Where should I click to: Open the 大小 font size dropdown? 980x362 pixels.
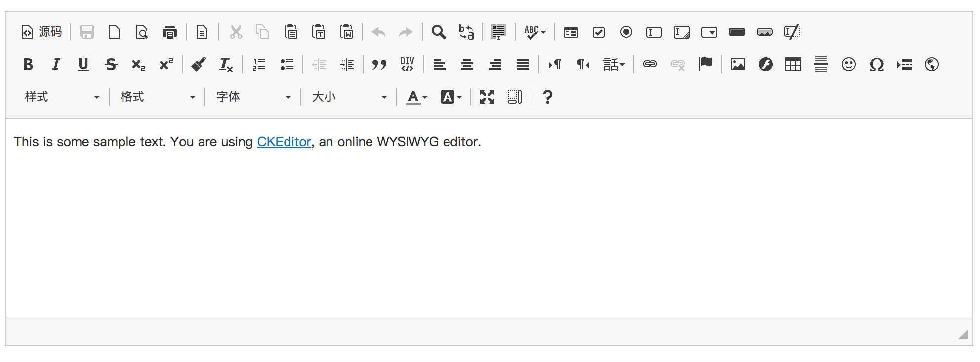click(x=350, y=97)
